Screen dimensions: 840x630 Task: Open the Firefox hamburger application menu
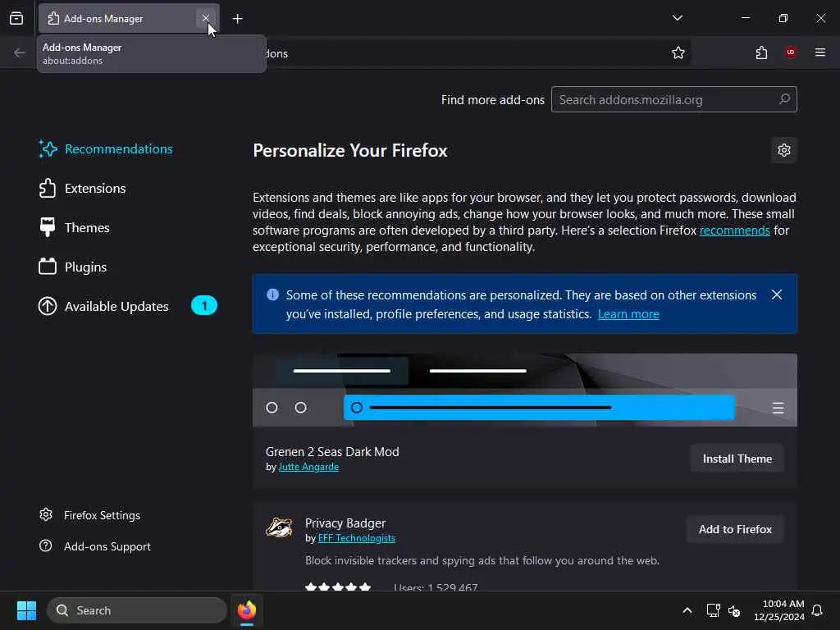click(x=820, y=52)
